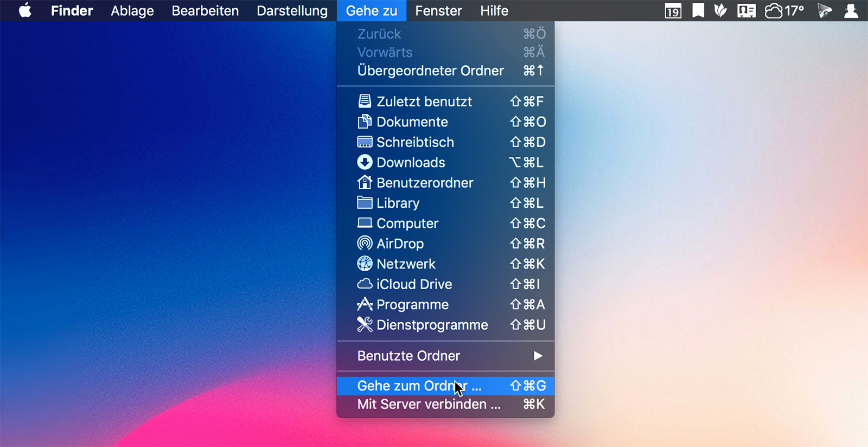Click the Netzwerk globe icon
The image size is (868, 447).
coord(365,264)
